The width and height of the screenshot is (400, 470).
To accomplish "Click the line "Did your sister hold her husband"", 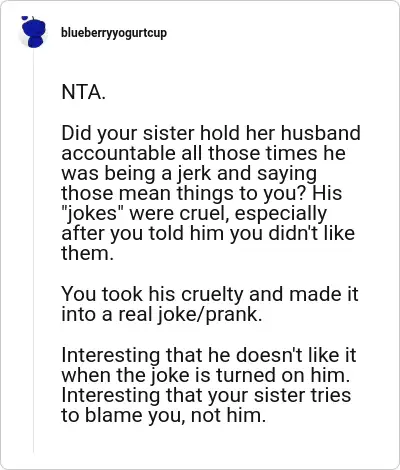I will click(211, 133).
